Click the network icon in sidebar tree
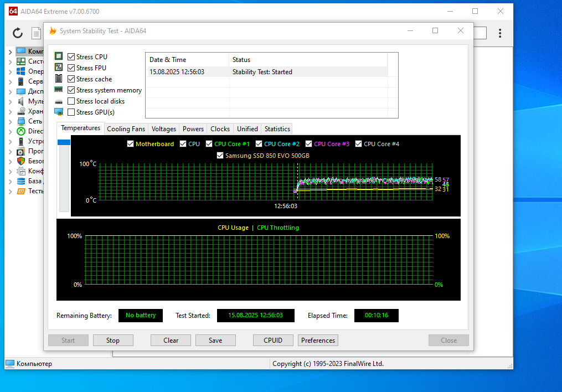Image resolution: width=562 pixels, height=392 pixels. pos(21,121)
